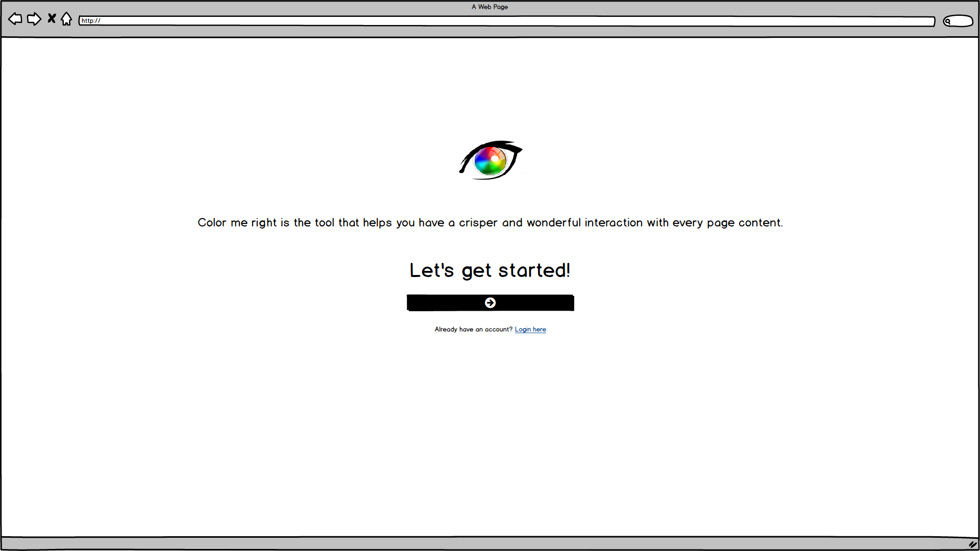Click the magnifier icon in search pill
This screenshot has height=551, width=980.
tap(948, 21)
